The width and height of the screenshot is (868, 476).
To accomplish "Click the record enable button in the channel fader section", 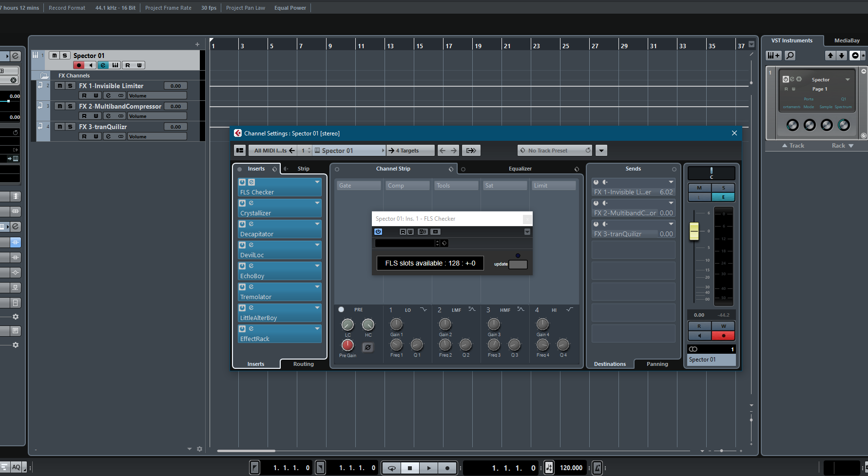I will tap(724, 336).
